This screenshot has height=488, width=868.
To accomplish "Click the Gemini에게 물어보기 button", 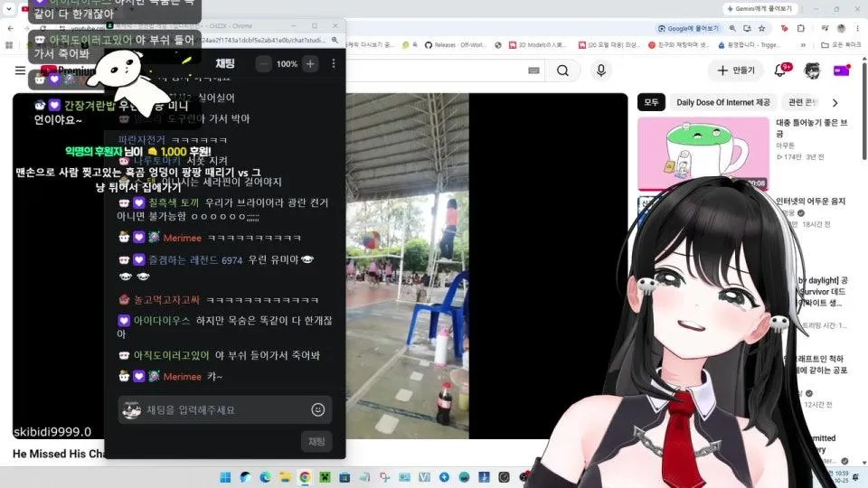I will tap(759, 9).
